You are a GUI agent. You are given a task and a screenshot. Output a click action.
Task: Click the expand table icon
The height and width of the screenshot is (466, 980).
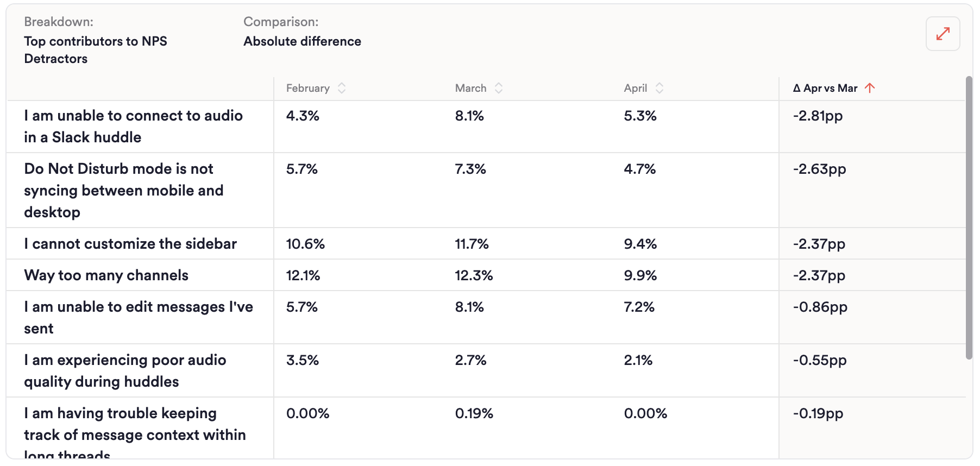(943, 34)
